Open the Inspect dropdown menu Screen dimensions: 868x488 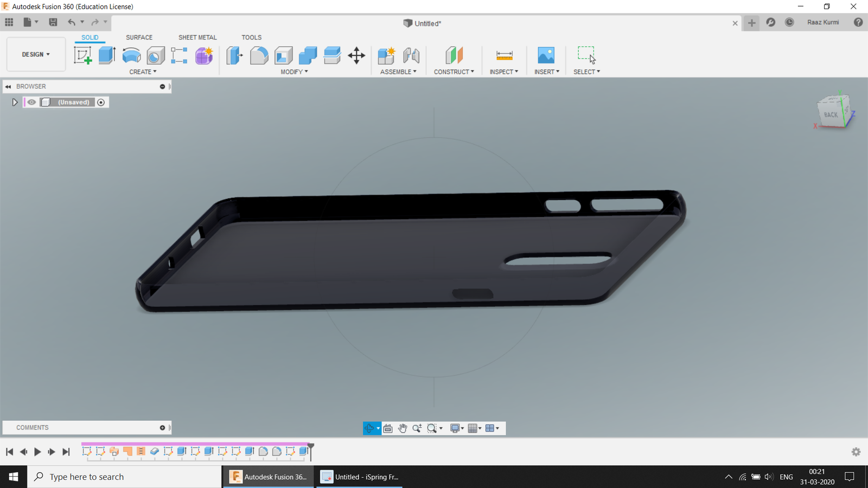[x=504, y=72]
